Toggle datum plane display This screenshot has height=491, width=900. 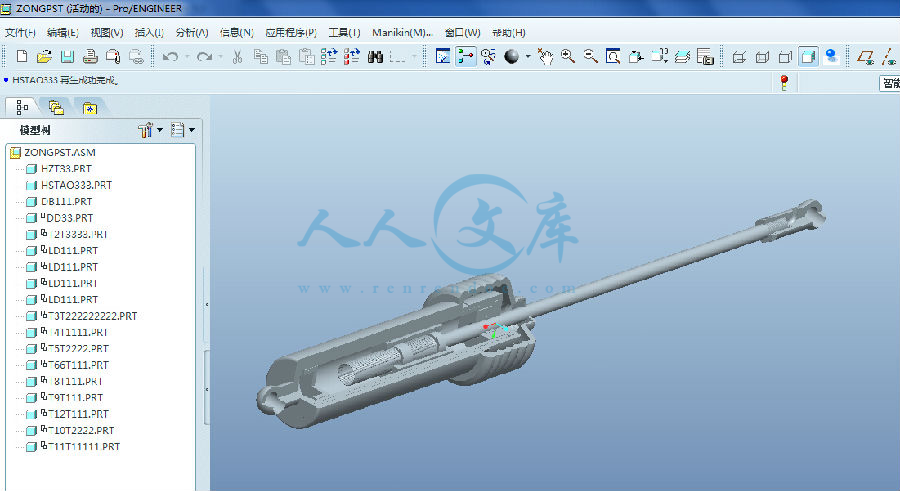[865, 56]
